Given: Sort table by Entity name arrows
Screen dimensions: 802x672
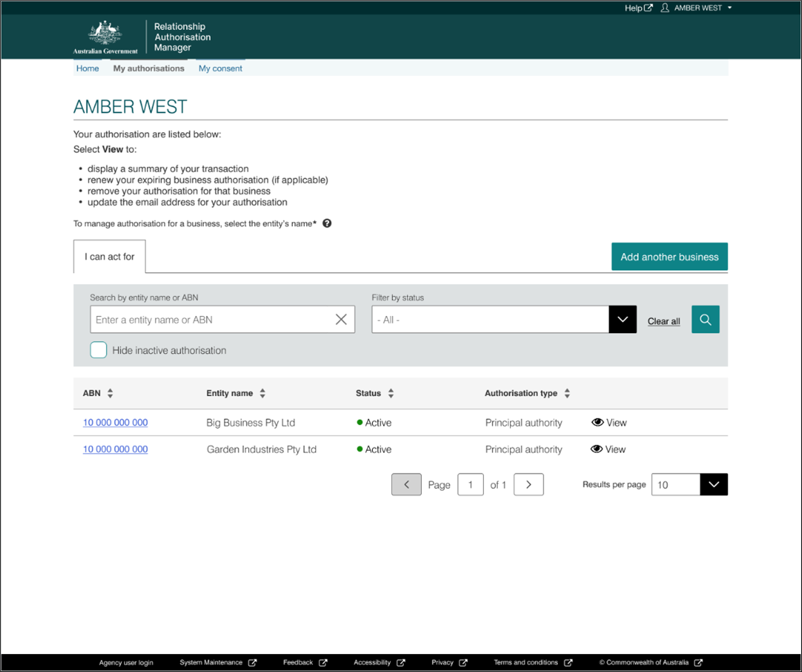Looking at the screenshot, I should click(263, 393).
